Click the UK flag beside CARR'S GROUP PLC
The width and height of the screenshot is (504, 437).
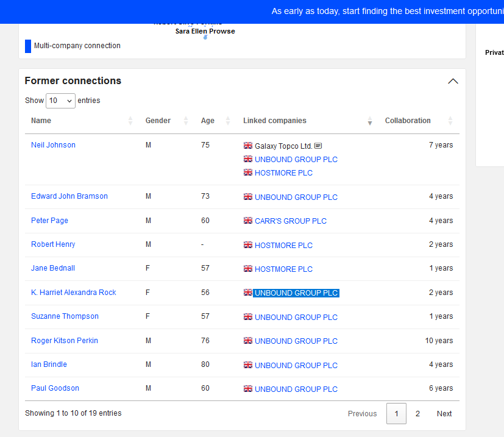coord(248,221)
